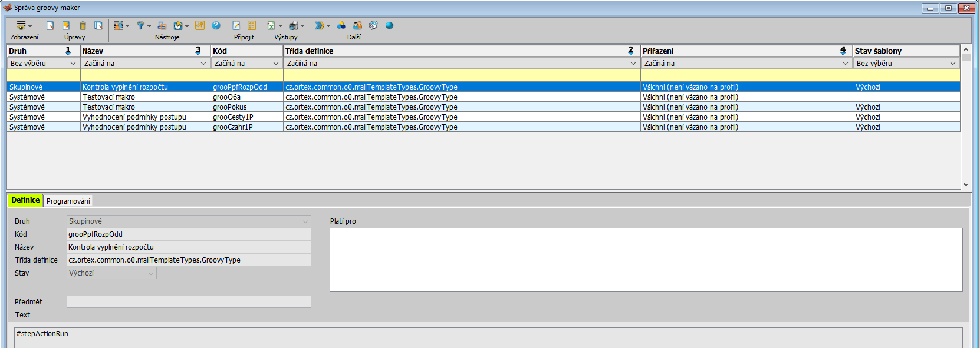Select the grooCesty1P table row
Viewport: 980px width, 348px height.
point(233,117)
